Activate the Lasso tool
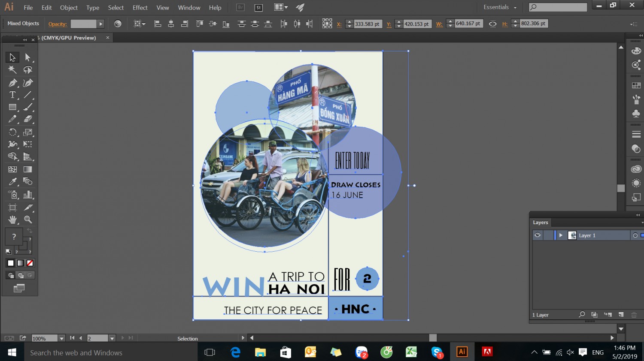 (x=28, y=70)
